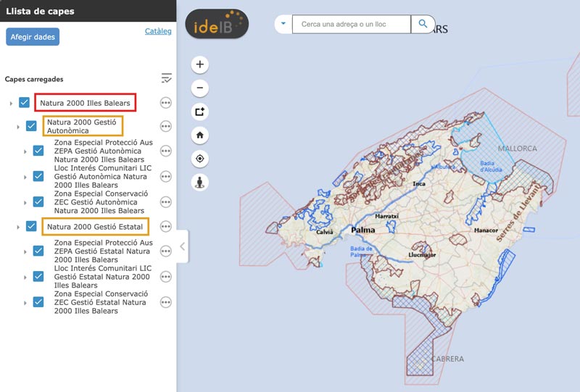
Task: Click the zoom in plus button
Action: pos(200,64)
